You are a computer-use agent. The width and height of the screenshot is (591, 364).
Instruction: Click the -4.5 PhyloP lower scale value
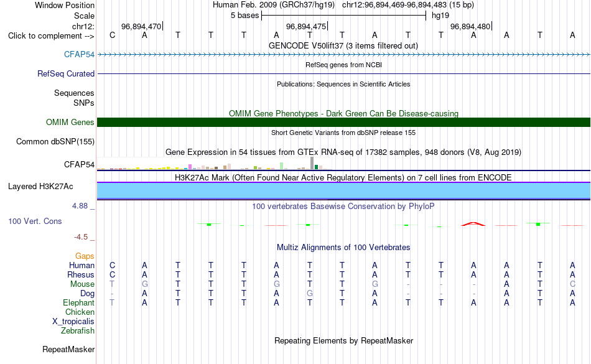point(81,236)
